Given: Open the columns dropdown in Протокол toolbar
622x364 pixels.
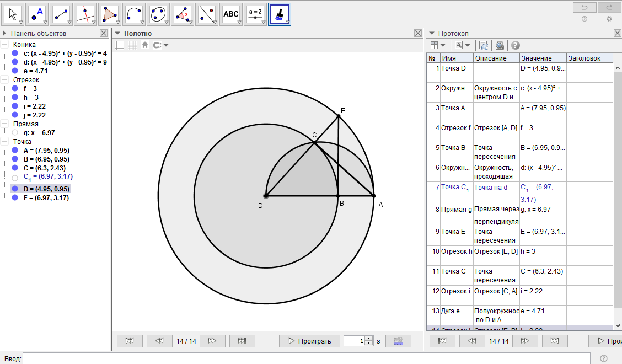Looking at the screenshot, I should (438, 45).
